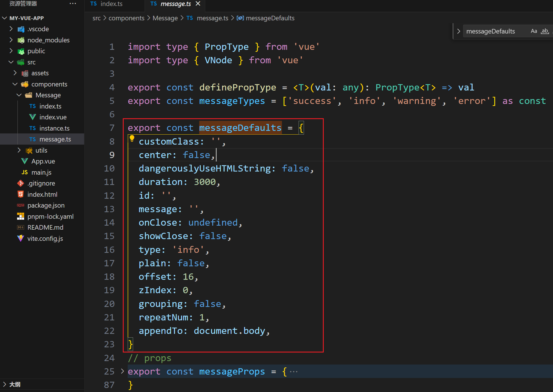This screenshot has width=553, height=392.
Task: Click the Vite icon beside vite.config.js
Action: click(x=20, y=238)
